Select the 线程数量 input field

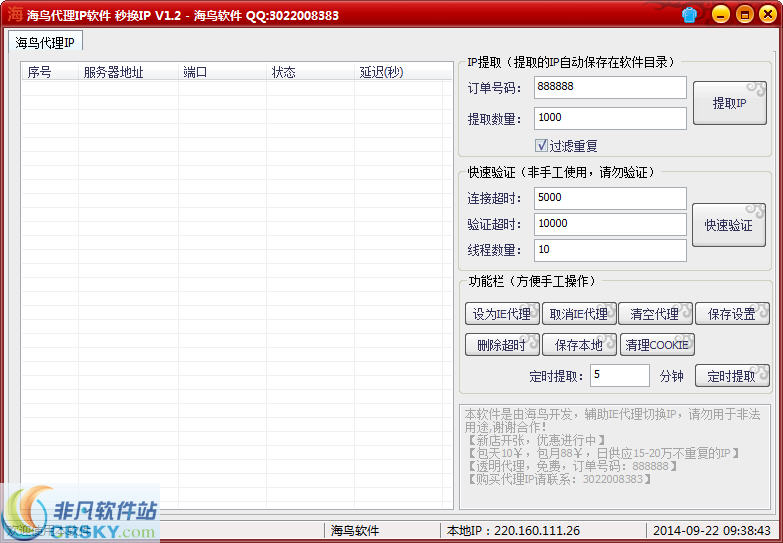[609, 250]
